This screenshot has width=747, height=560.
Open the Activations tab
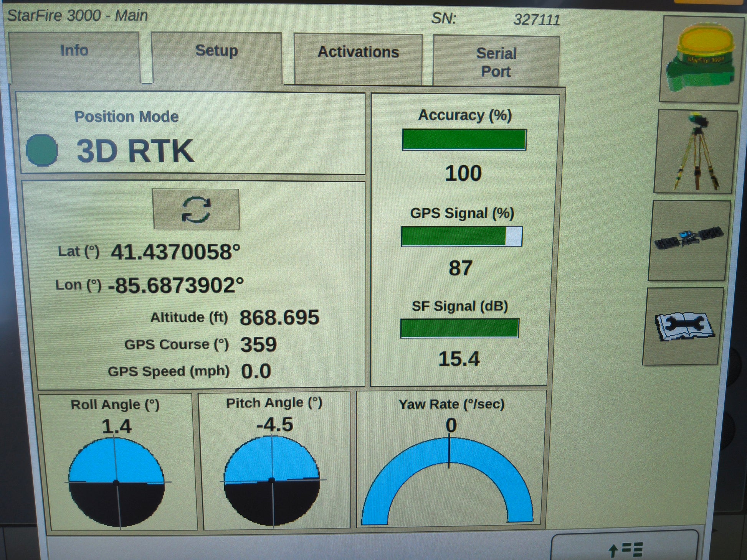[358, 53]
